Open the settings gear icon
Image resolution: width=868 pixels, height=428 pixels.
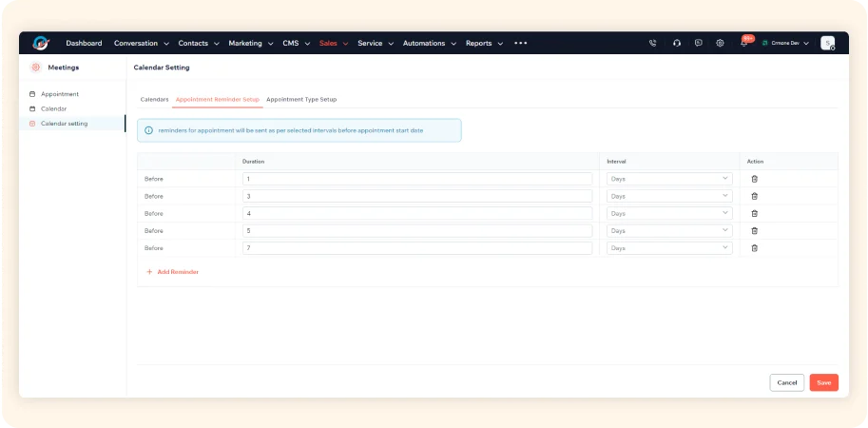[x=720, y=43]
